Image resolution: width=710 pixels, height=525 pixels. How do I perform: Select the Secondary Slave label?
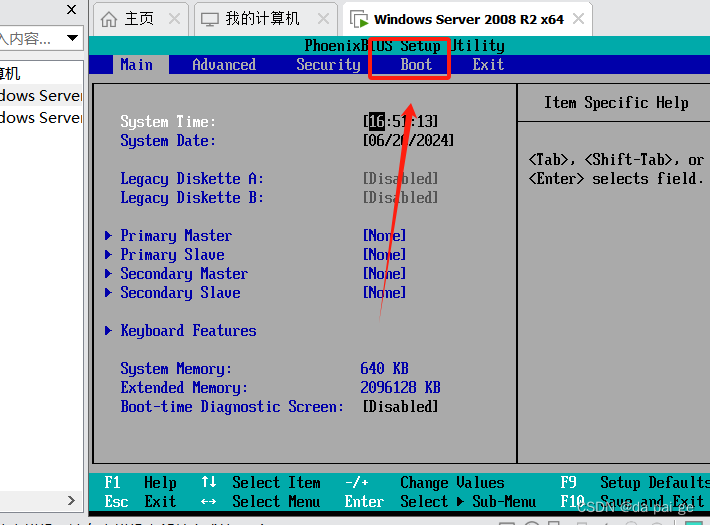pyautogui.click(x=180, y=293)
